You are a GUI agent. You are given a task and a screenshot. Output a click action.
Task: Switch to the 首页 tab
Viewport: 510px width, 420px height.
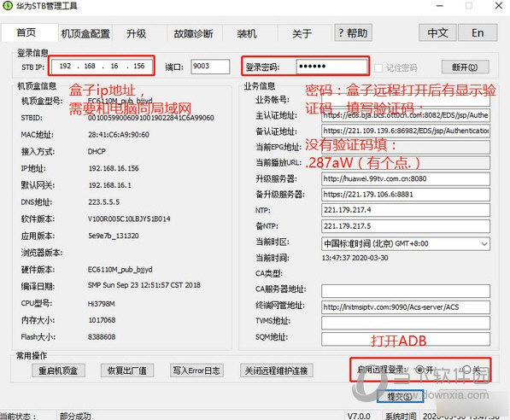26,32
